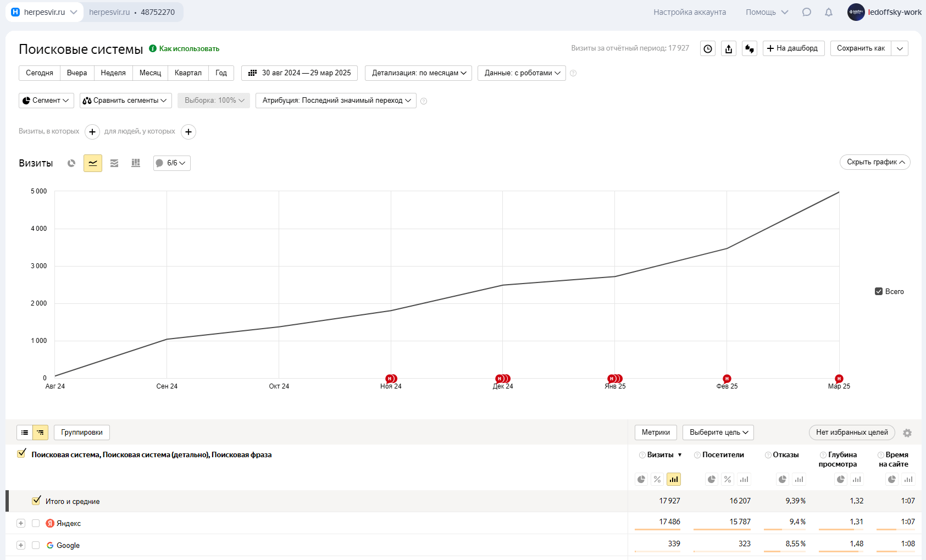926x560 pixels.
Task: Open the Как использовать link
Action: click(188, 49)
